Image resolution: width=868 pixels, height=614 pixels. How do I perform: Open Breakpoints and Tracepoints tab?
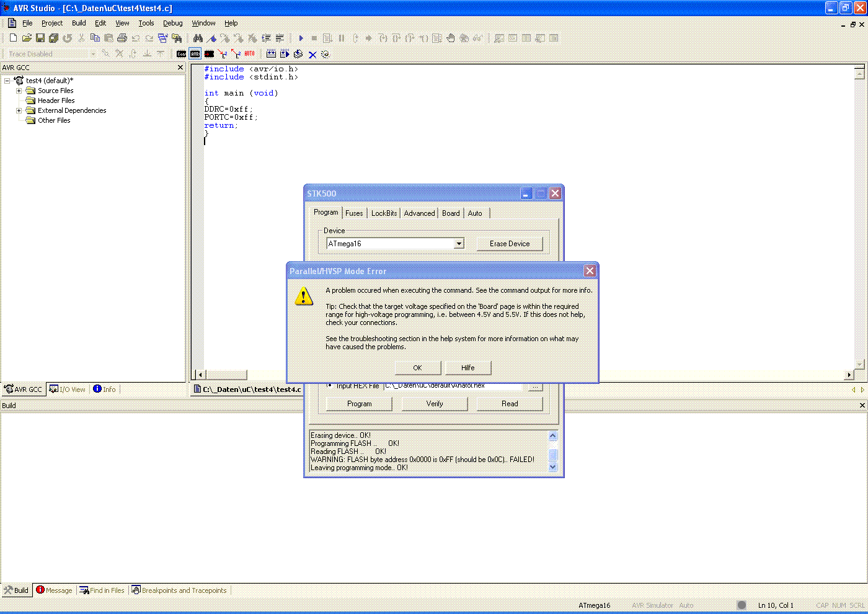tap(179, 590)
